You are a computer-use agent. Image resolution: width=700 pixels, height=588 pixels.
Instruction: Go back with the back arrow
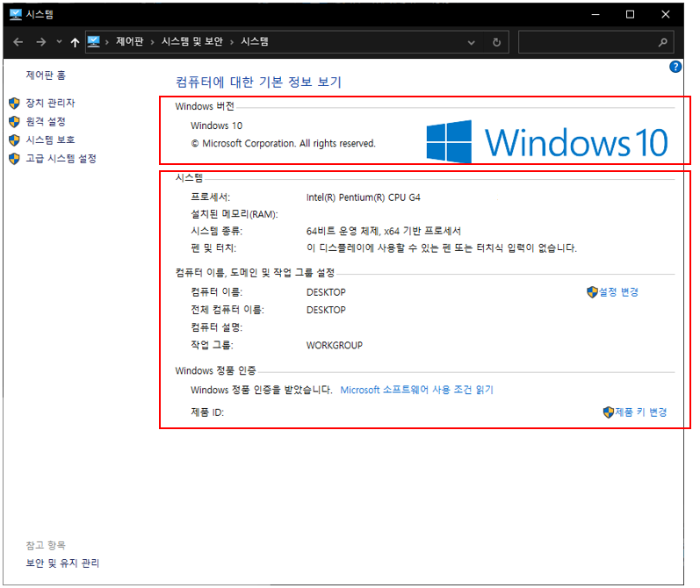[x=18, y=42]
